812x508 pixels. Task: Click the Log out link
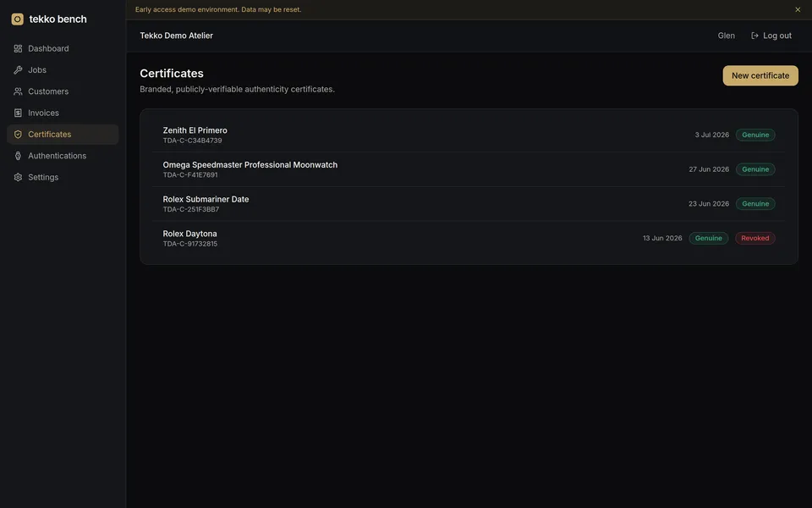[x=771, y=36]
